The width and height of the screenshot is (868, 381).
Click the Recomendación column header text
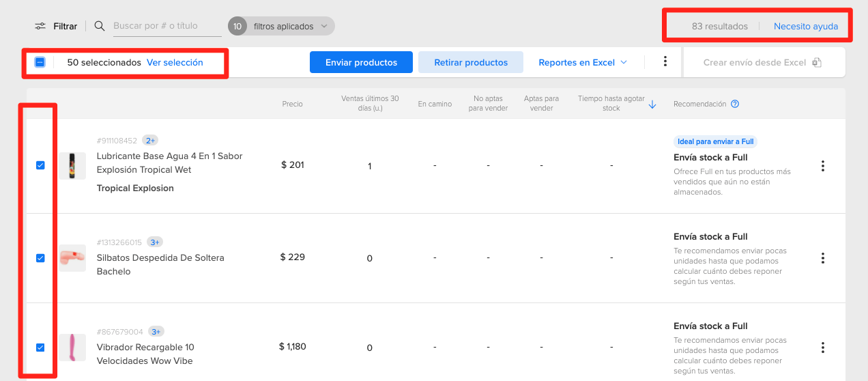700,104
